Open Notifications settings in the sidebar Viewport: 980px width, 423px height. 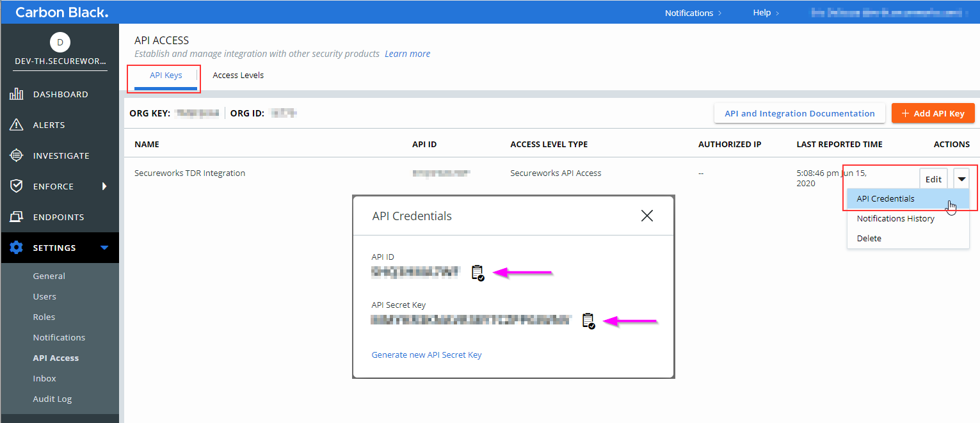(x=59, y=337)
